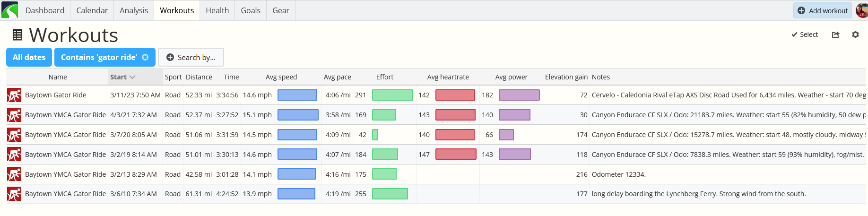Open the Health tab
This screenshot has height=216, width=868.
point(217,10)
